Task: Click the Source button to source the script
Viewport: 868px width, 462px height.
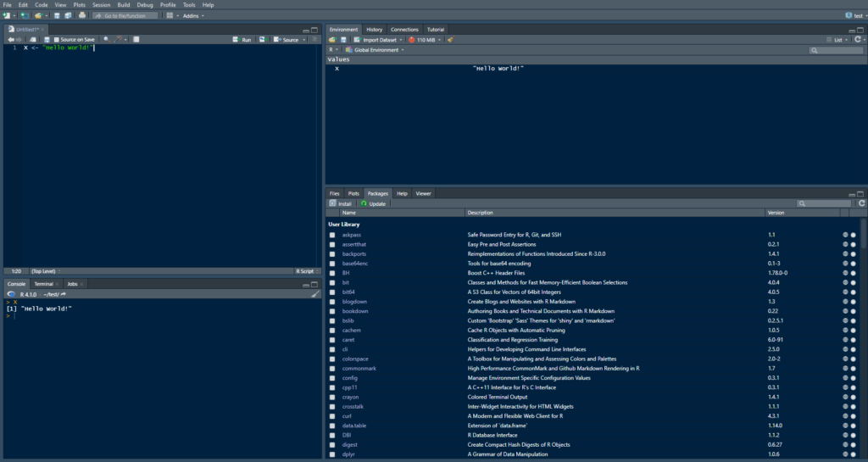Action: click(286, 40)
